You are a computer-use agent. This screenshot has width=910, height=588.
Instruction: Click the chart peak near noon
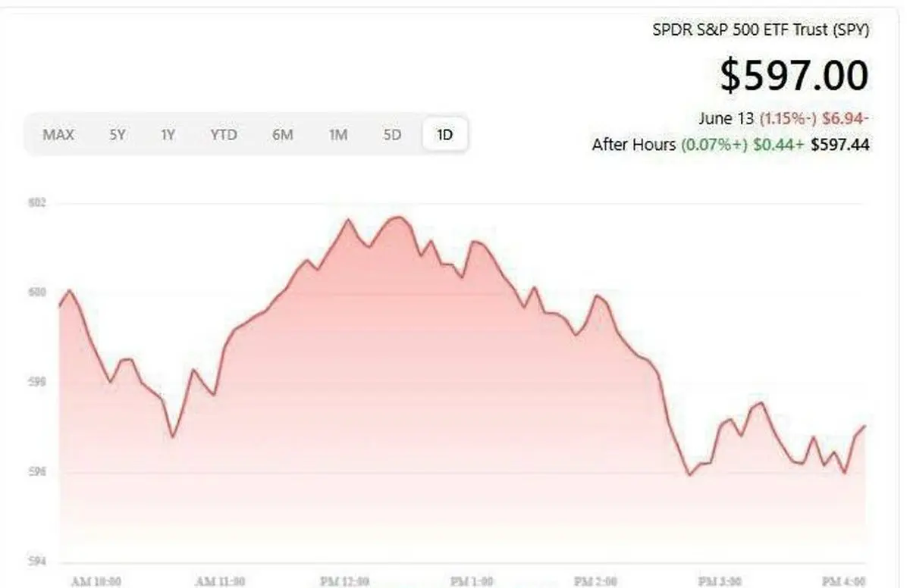tap(398, 217)
